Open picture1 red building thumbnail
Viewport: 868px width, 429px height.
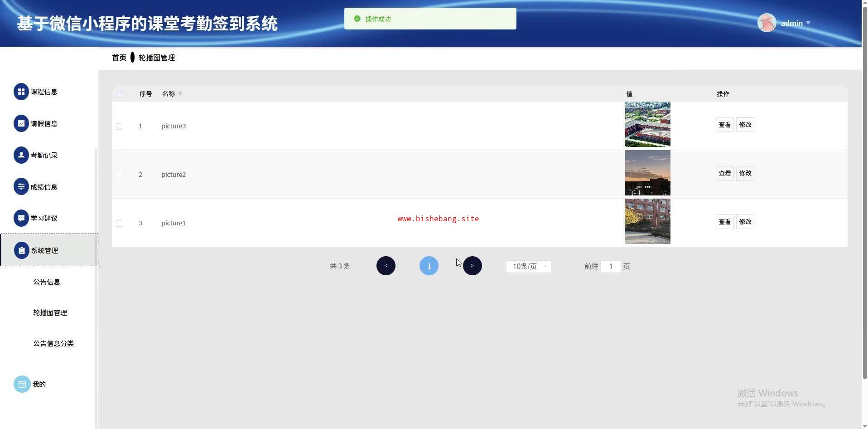click(x=648, y=221)
